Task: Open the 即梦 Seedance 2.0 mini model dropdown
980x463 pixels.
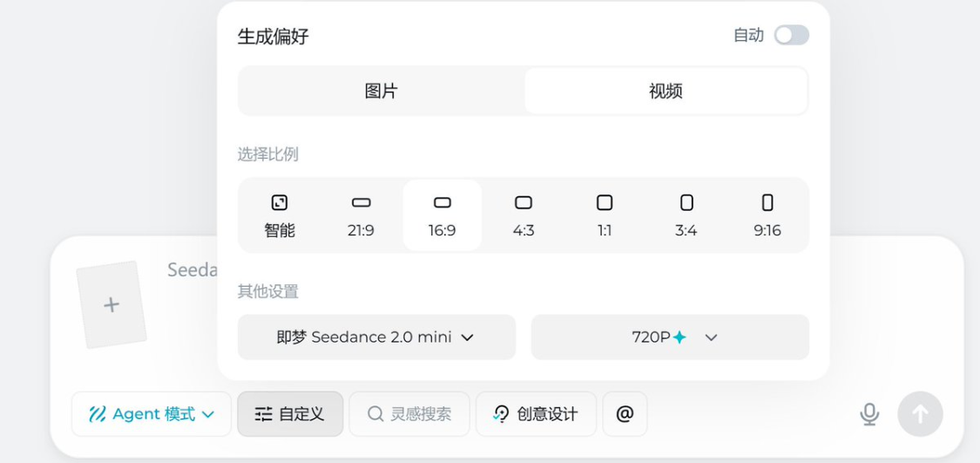Action: tap(377, 337)
